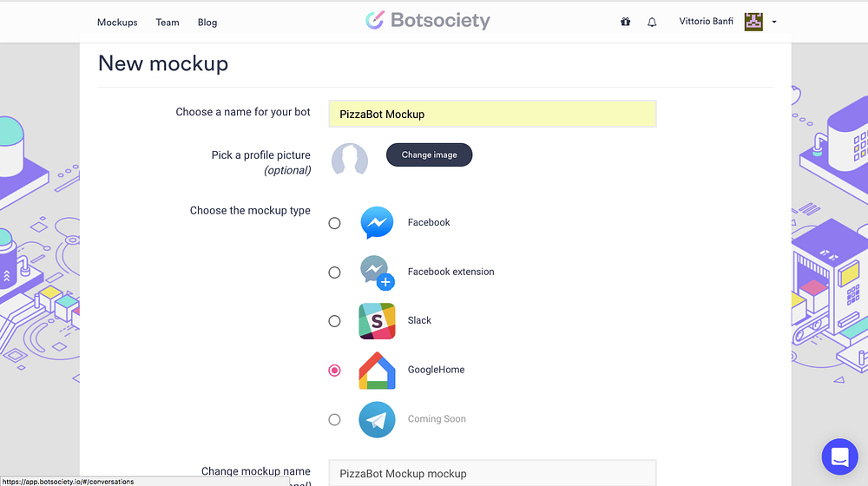Click the Facebook Messenger icon

(377, 223)
